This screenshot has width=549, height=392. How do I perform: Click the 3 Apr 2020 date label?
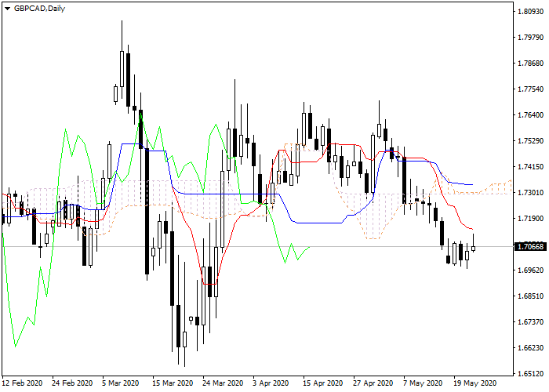[271, 383]
